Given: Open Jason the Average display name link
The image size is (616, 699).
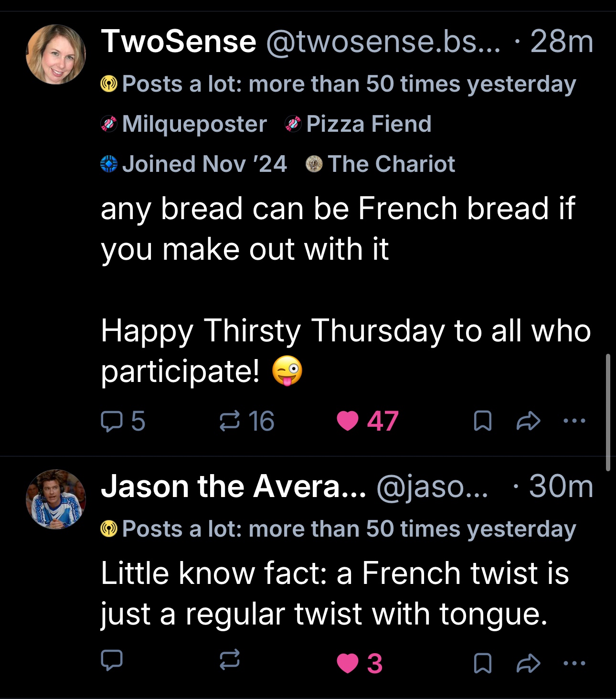Looking at the screenshot, I should pos(233,487).
